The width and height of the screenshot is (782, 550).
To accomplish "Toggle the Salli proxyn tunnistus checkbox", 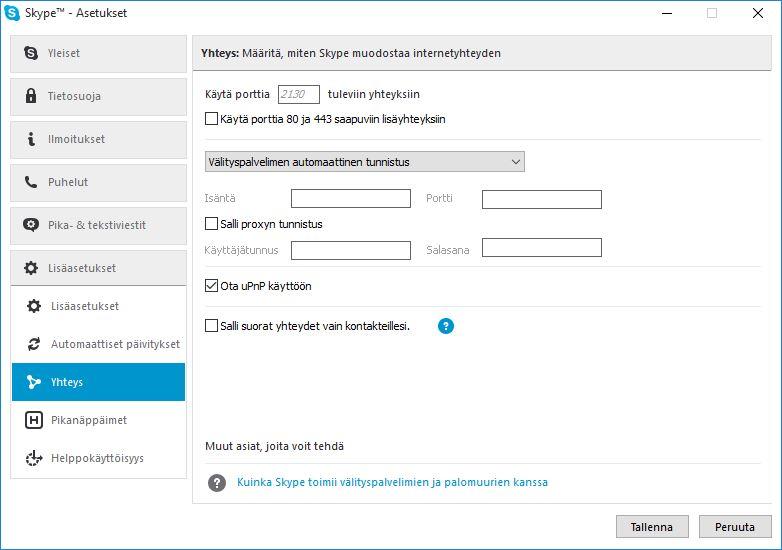I will pos(211,223).
